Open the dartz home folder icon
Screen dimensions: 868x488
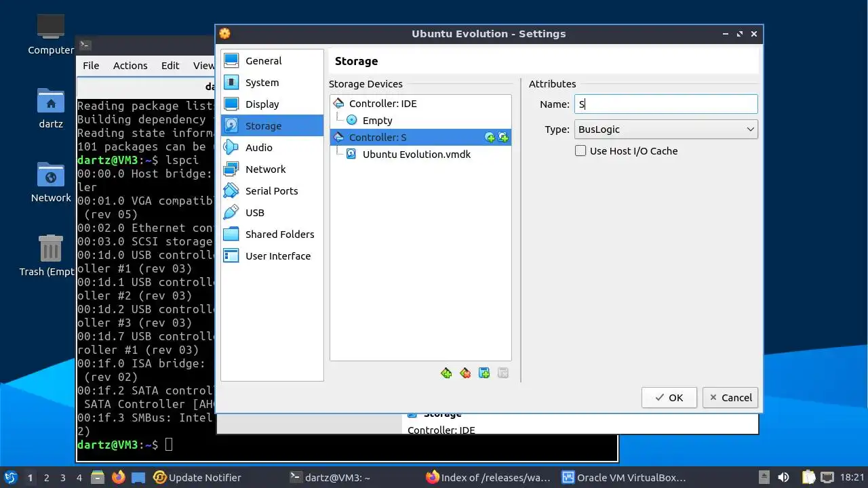51,108
